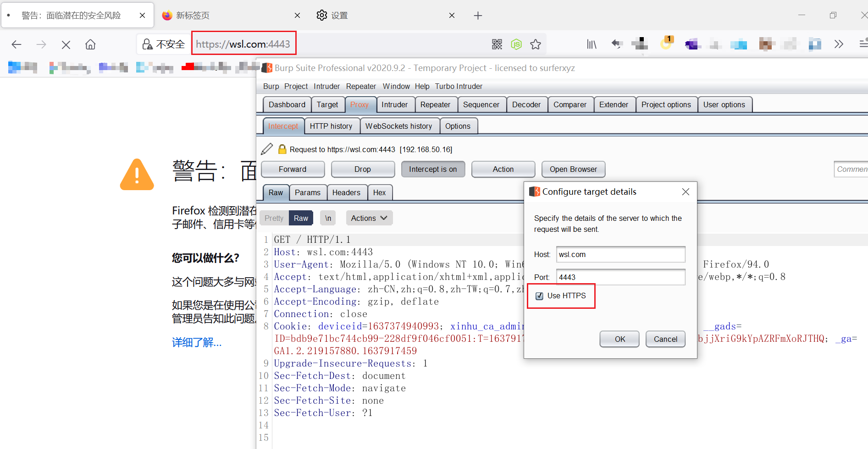Open the User options tab
Image resolution: width=868 pixels, height=449 pixels.
pyautogui.click(x=724, y=104)
